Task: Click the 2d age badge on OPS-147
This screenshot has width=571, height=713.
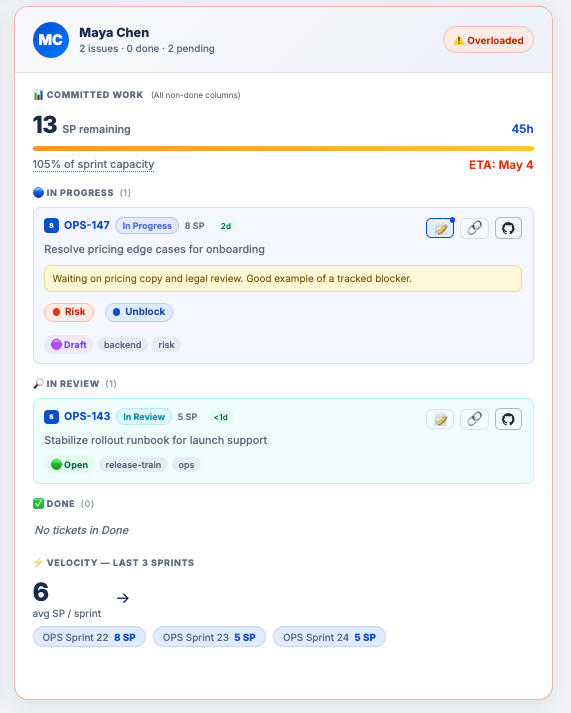Action: [x=225, y=226]
